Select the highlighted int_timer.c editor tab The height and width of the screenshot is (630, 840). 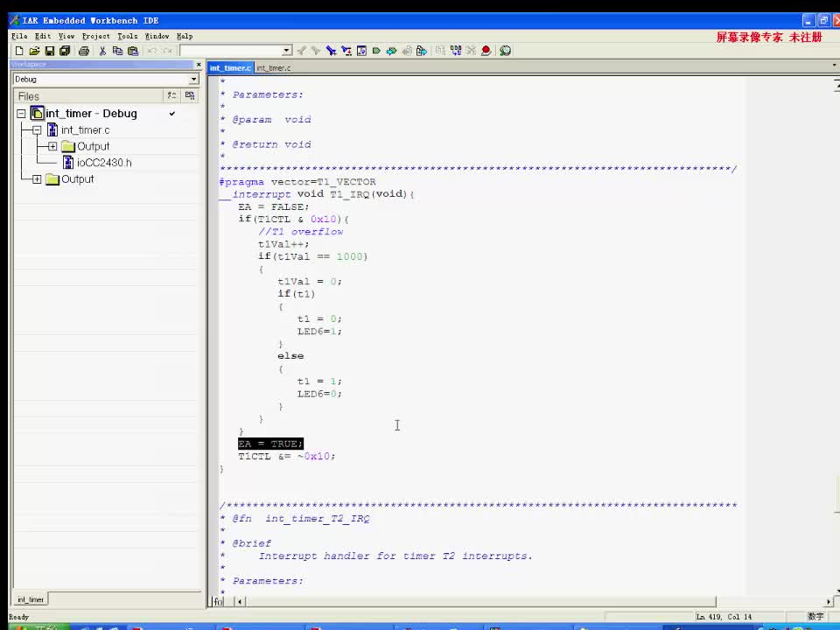[x=230, y=68]
